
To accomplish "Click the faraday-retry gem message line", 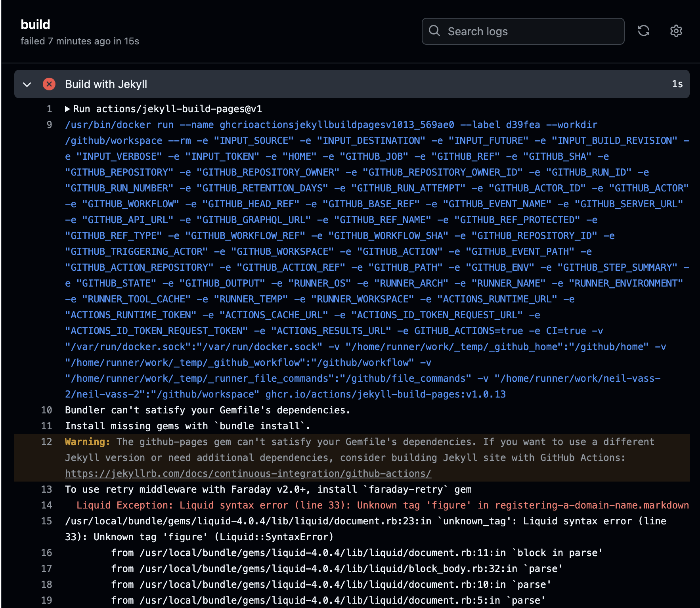I will coord(268,489).
